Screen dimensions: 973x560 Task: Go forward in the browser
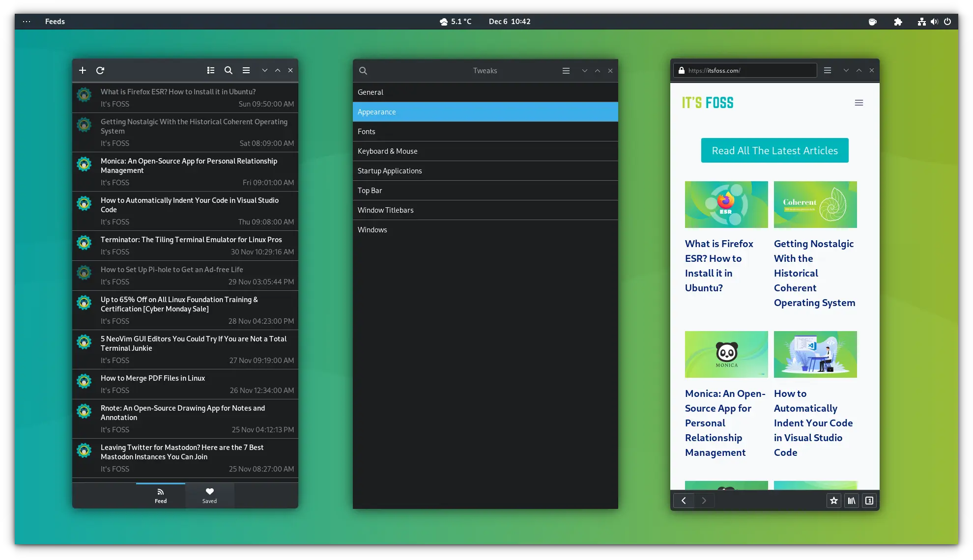pyautogui.click(x=704, y=501)
